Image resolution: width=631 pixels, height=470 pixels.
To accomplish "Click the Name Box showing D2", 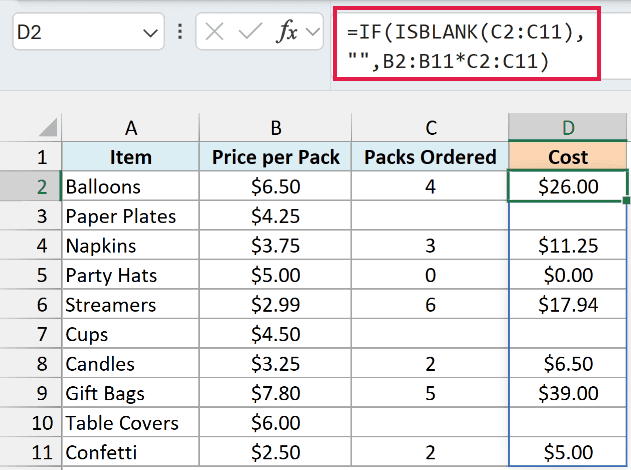I will [88, 32].
